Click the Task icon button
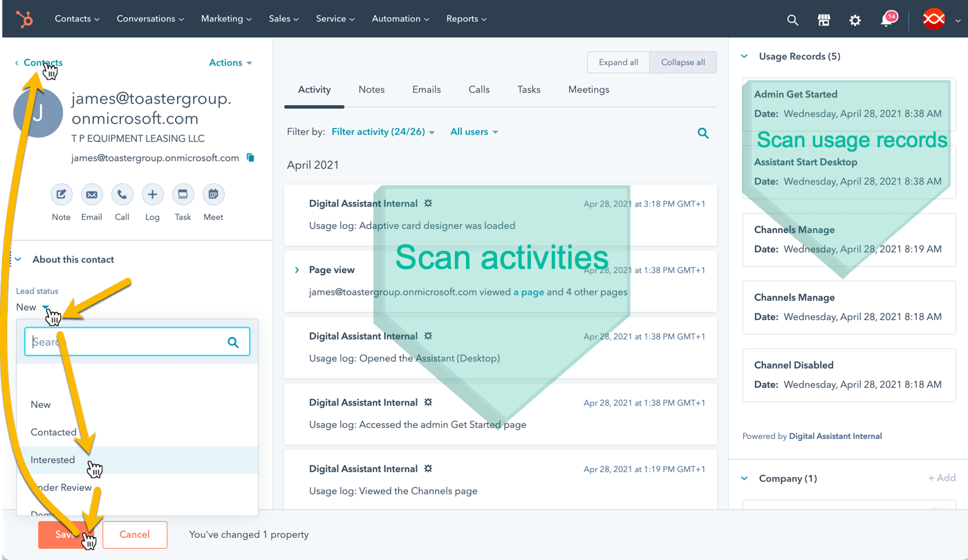Image resolution: width=968 pixels, height=560 pixels. (183, 194)
